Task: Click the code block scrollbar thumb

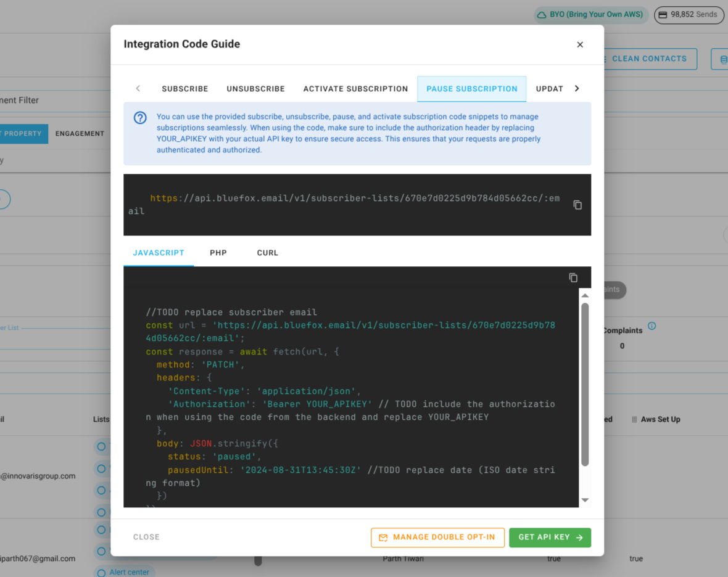Action: (585, 384)
